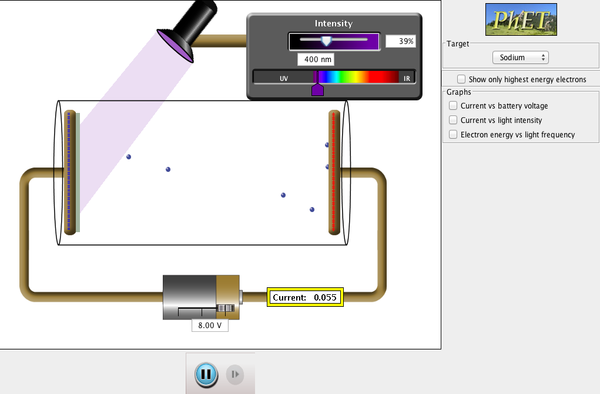Click the Target label
Screen dimensions: 600x394
point(458,44)
